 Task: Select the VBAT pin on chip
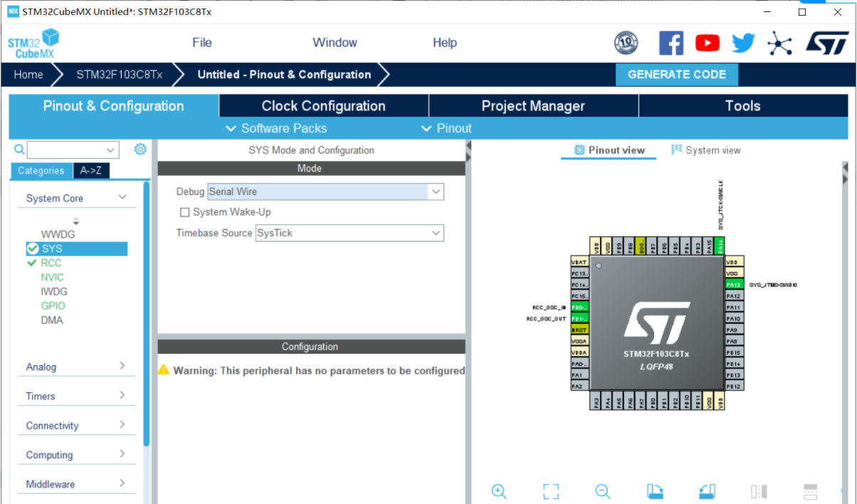[x=579, y=262]
